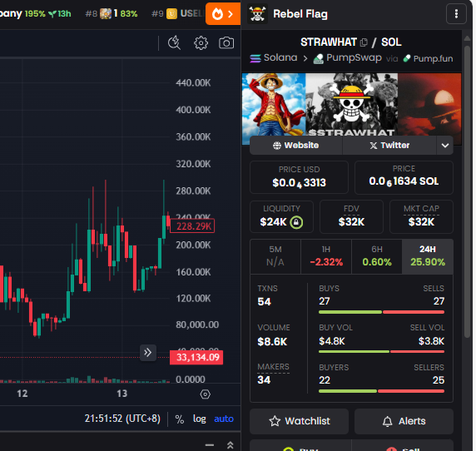This screenshot has height=451, width=476.
Task: Open the trending fire icon button
Action: [223, 13]
